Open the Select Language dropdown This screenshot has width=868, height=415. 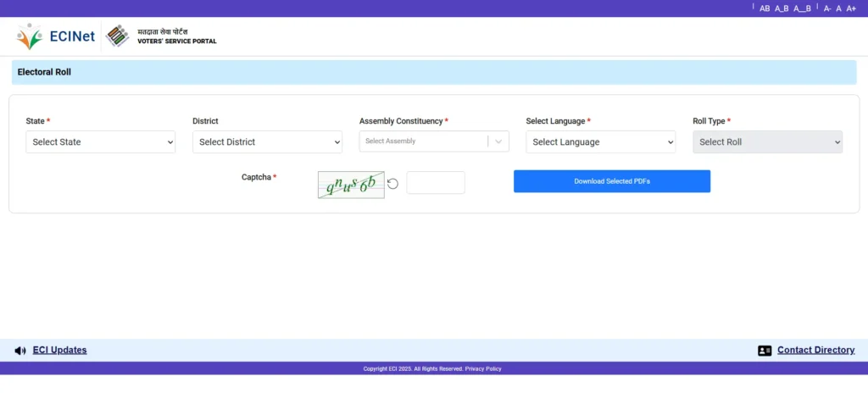pos(600,142)
